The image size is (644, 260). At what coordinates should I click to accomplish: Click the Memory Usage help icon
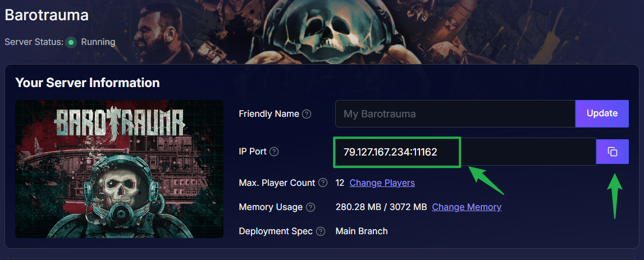coord(310,207)
